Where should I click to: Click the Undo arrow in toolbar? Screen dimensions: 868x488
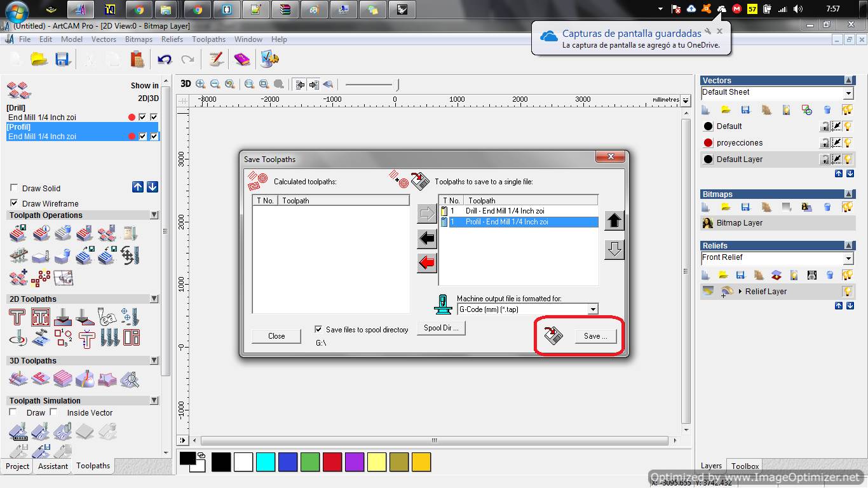[x=165, y=59]
